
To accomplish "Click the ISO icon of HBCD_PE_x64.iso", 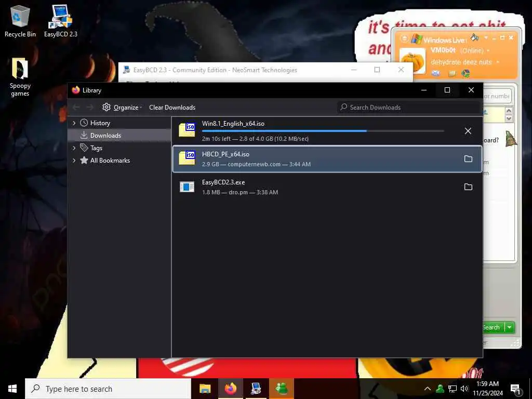I will pyautogui.click(x=187, y=157).
